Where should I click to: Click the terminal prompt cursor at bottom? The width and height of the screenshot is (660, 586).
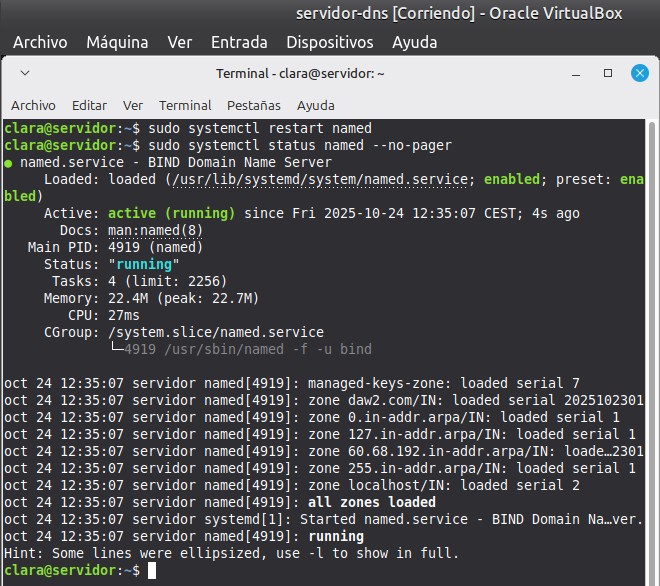pos(152,570)
